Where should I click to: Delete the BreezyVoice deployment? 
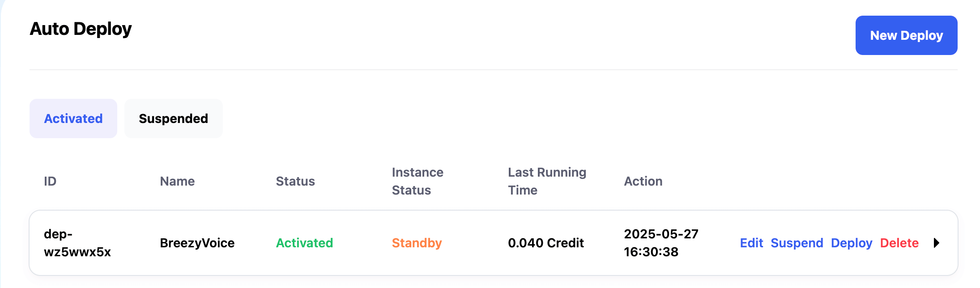click(x=899, y=243)
